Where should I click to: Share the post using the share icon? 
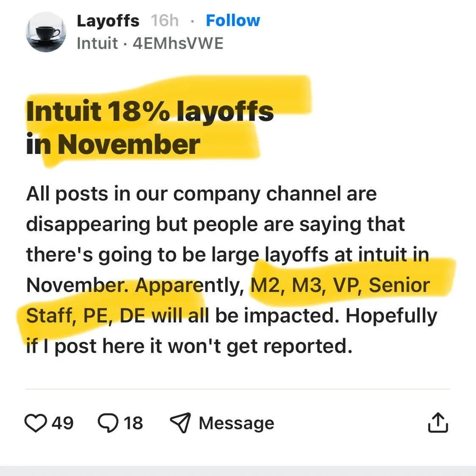coord(438,423)
